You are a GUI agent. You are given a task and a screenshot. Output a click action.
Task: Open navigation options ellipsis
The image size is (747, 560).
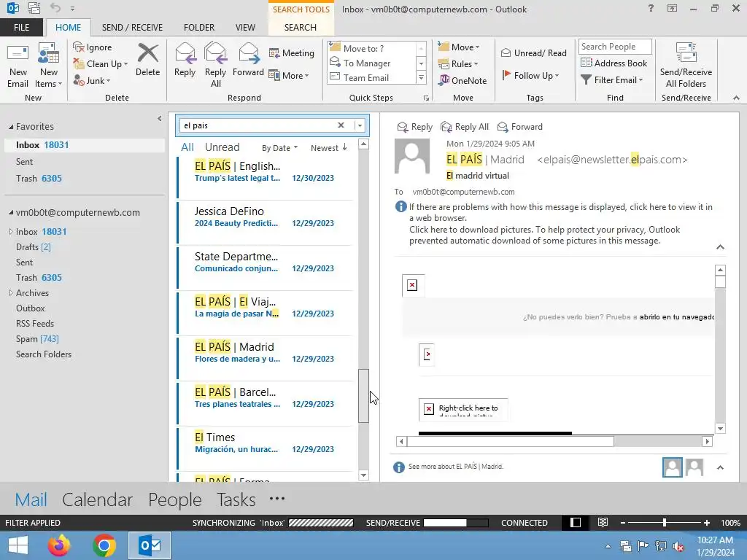[x=276, y=499]
